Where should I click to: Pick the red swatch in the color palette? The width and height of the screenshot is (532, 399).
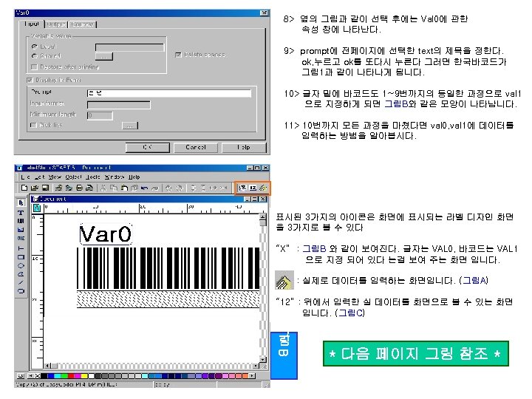click(x=71, y=376)
